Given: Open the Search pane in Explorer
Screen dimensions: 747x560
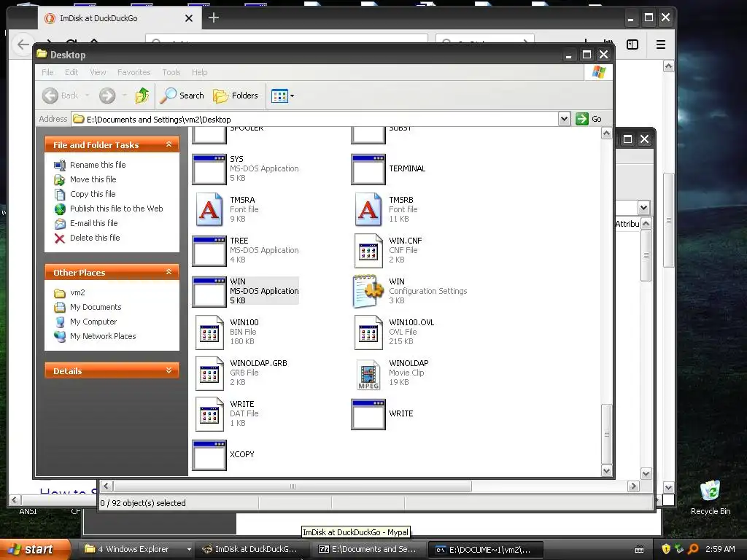Looking at the screenshot, I should [182, 96].
